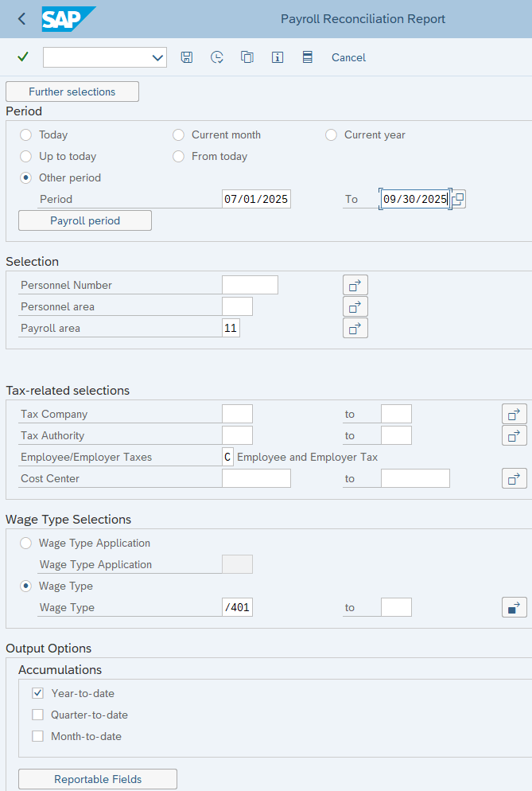Viewport: 532px width, 791px height.
Task: Open multiple selection for Tax Authority
Action: 514,435
